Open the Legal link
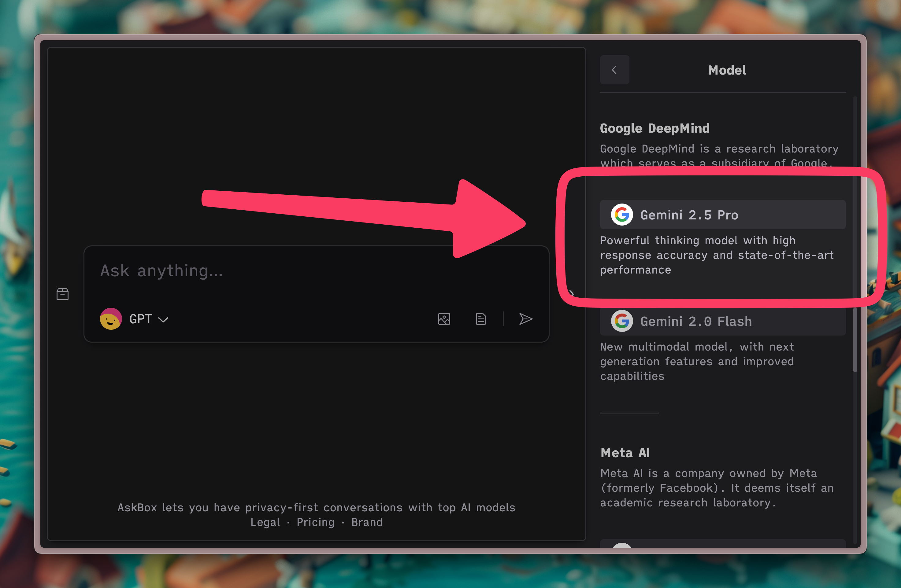The width and height of the screenshot is (901, 588). pos(265,522)
